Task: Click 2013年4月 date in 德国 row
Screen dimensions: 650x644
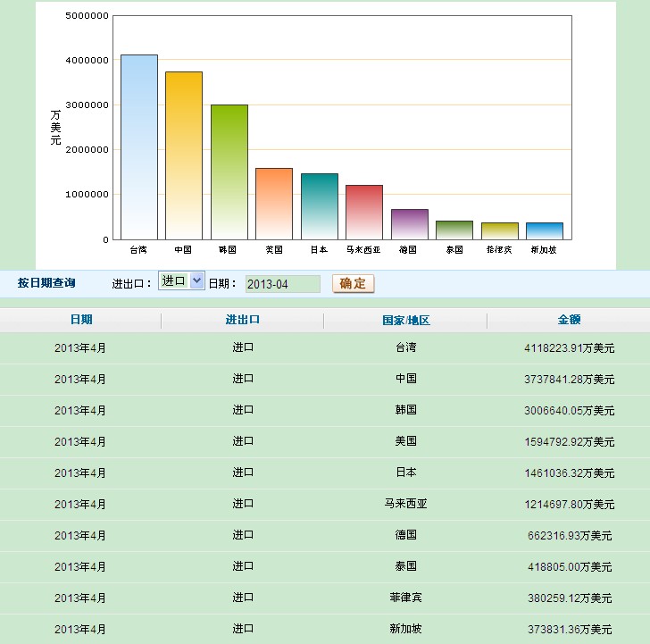Action: pyautogui.click(x=80, y=536)
